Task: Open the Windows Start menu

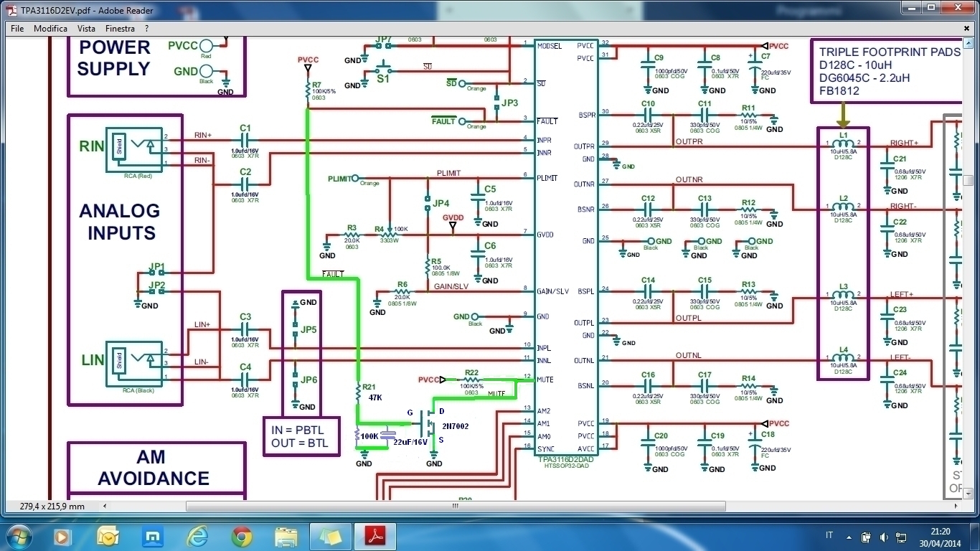Action: (x=19, y=536)
